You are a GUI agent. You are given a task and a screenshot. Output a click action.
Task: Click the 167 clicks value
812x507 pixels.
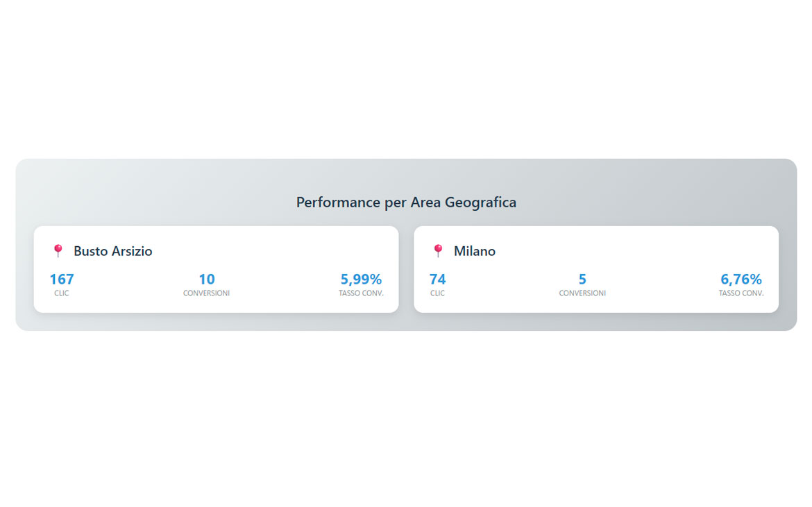pyautogui.click(x=62, y=280)
